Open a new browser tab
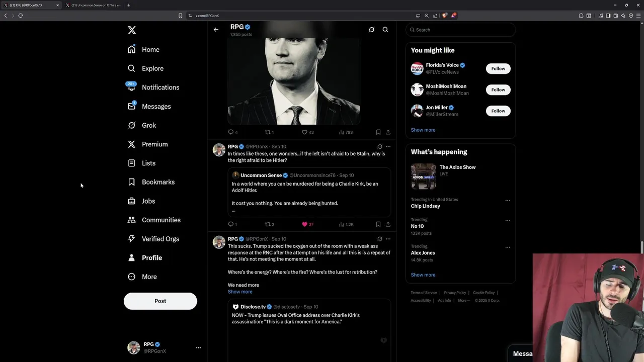Viewport: 644px width, 362px height. (129, 5)
